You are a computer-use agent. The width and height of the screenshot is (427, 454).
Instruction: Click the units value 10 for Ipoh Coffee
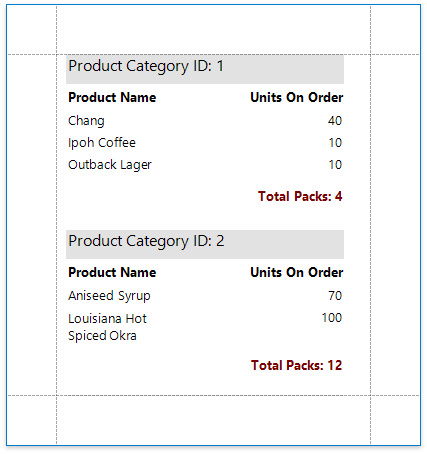tap(335, 143)
